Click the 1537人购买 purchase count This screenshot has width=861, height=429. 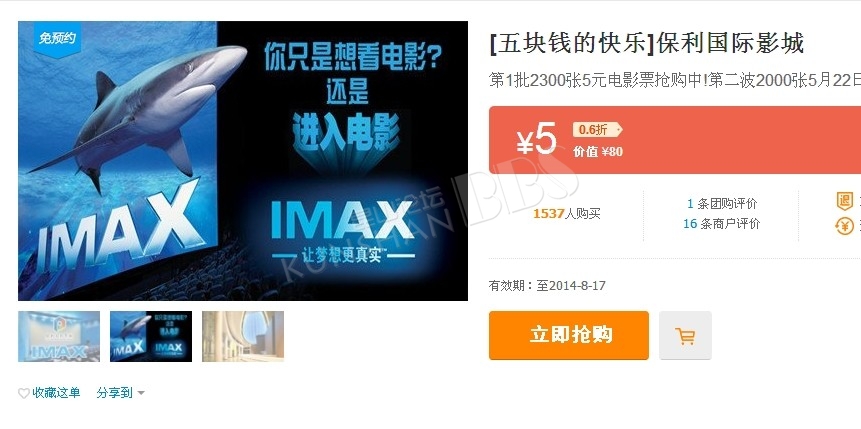(567, 214)
